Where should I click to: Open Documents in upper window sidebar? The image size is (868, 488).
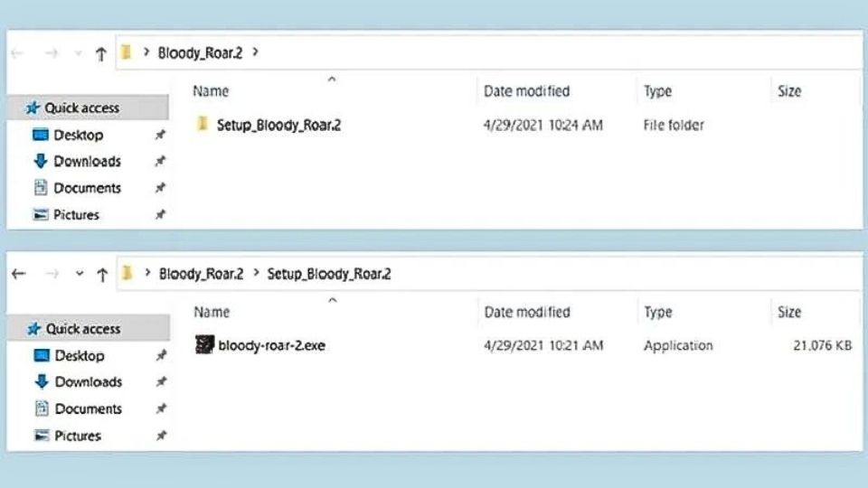87,188
